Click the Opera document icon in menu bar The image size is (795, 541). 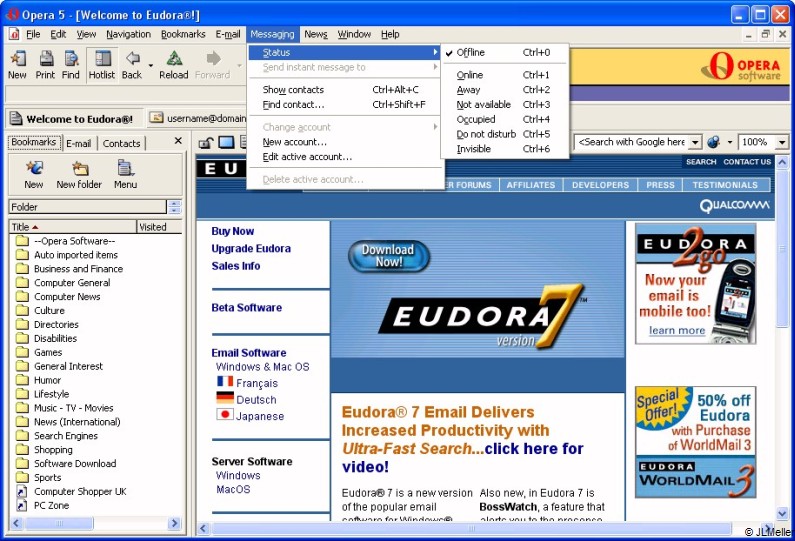point(14,34)
